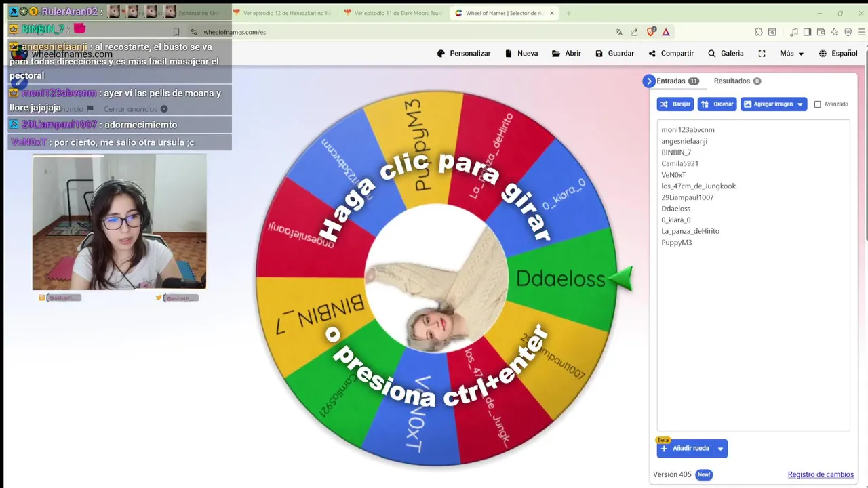Click the green Ddaeloss wheel slice
Screen dimensions: 868x488
tap(561, 278)
